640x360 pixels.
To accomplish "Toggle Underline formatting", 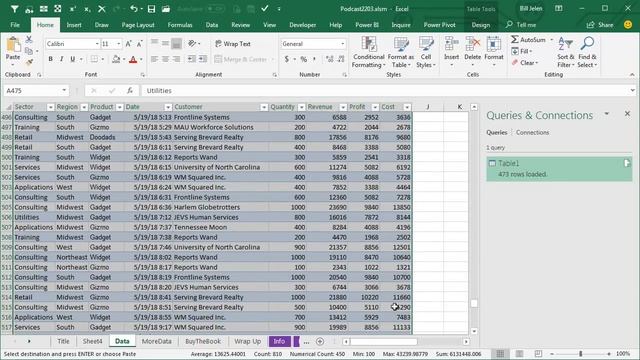I will click(73, 59).
